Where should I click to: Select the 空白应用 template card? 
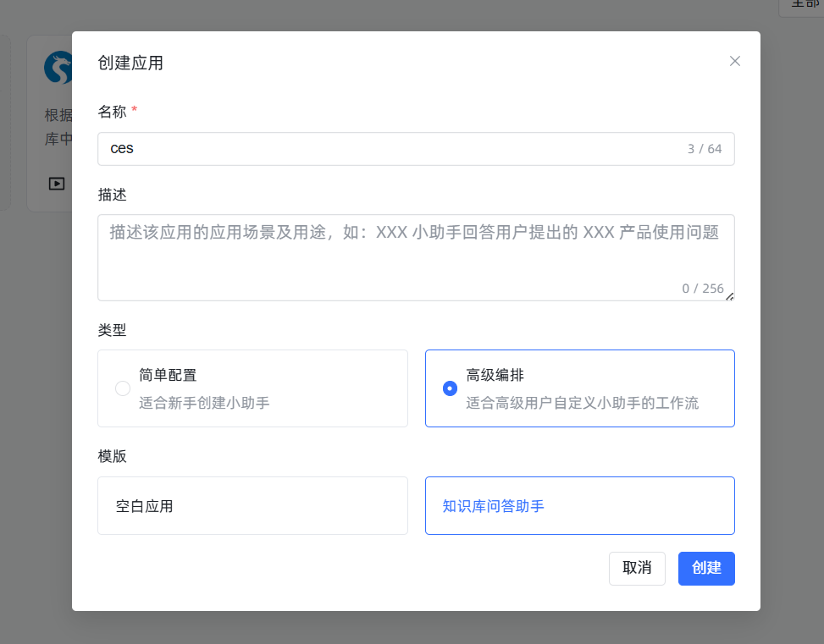252,505
